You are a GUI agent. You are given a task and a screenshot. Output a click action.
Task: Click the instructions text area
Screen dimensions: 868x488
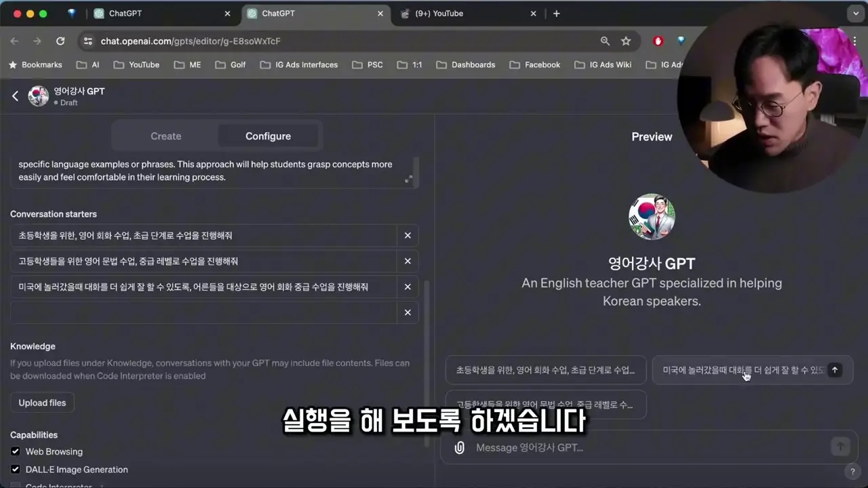[x=214, y=171]
